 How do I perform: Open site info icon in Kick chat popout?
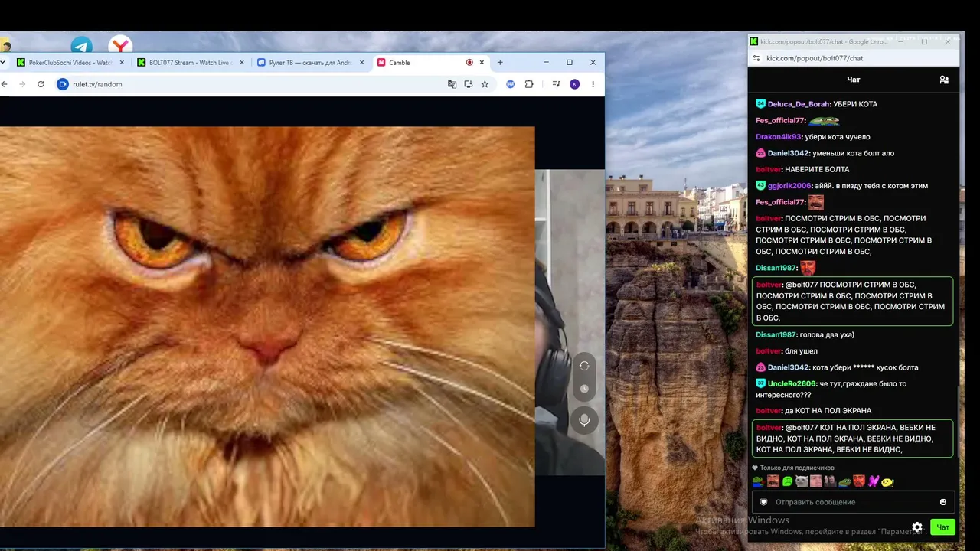[756, 58]
